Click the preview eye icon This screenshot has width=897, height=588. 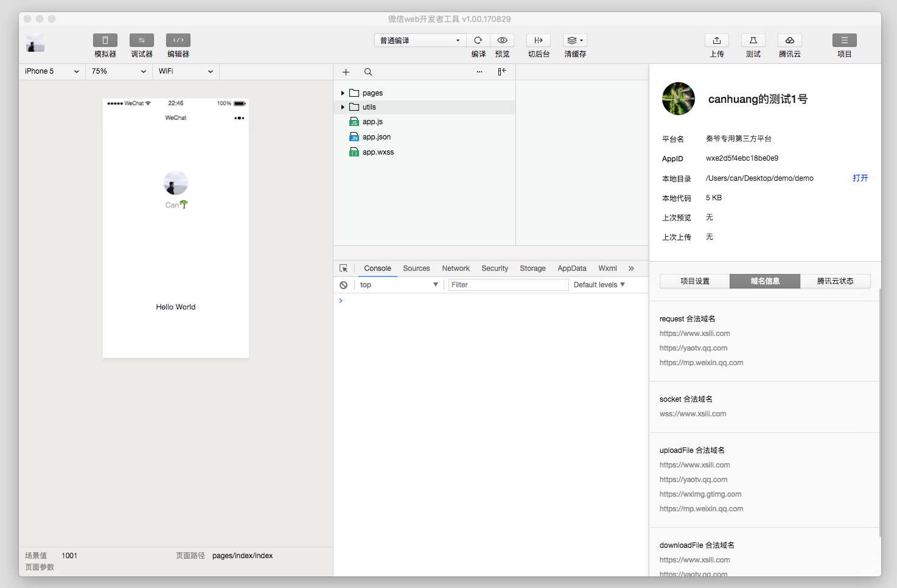tap(502, 40)
